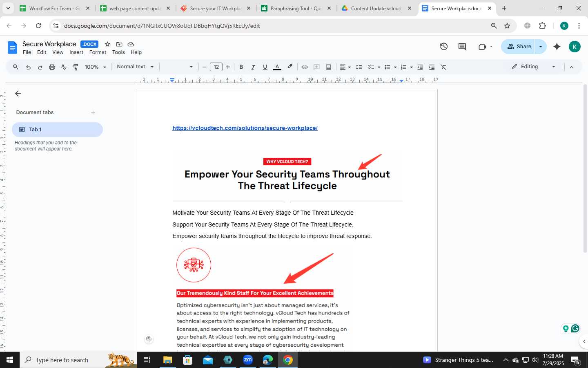Screen dimensions: 588x368
Task: Open the highlight color picker
Action: 290,67
